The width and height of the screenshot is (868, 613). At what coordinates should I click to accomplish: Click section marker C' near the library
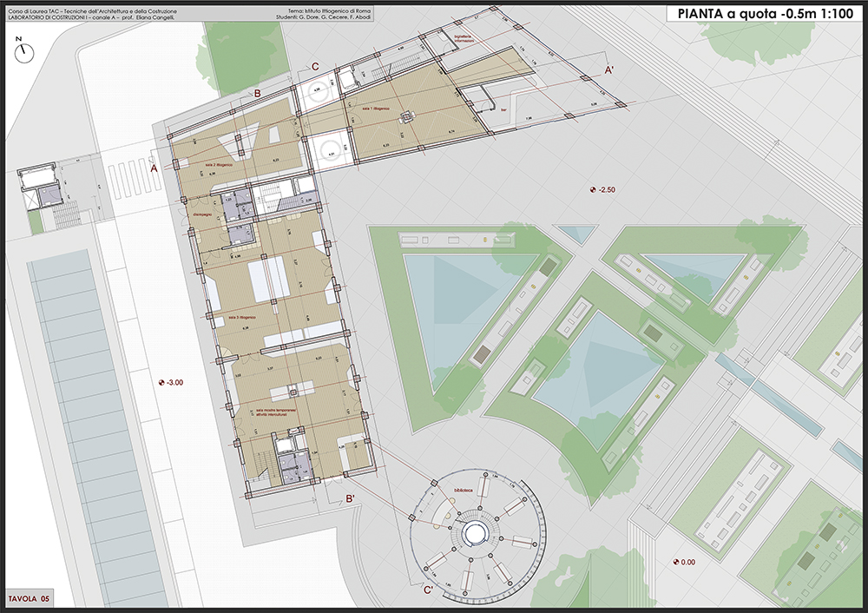click(428, 591)
